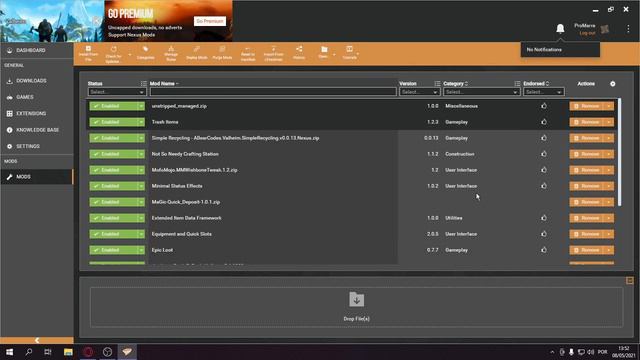Endorse Not So Needy Crafting Station
The height and width of the screenshot is (360, 640).
pyautogui.click(x=544, y=154)
